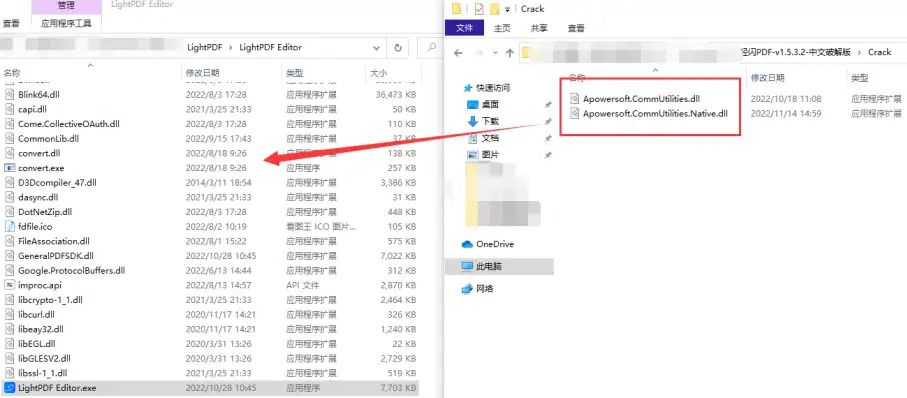Click chevron between LightPDF and LightPDF Editor

pyautogui.click(x=231, y=47)
